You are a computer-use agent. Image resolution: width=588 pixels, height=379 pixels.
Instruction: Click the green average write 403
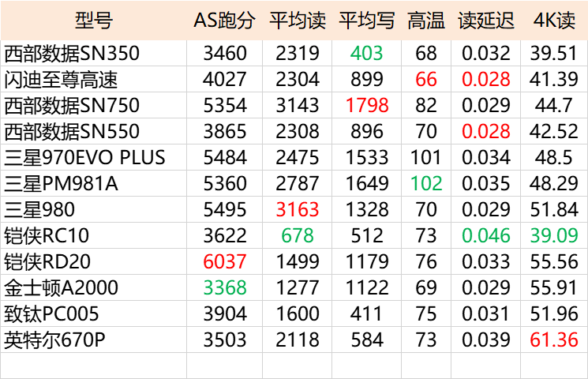367,53
